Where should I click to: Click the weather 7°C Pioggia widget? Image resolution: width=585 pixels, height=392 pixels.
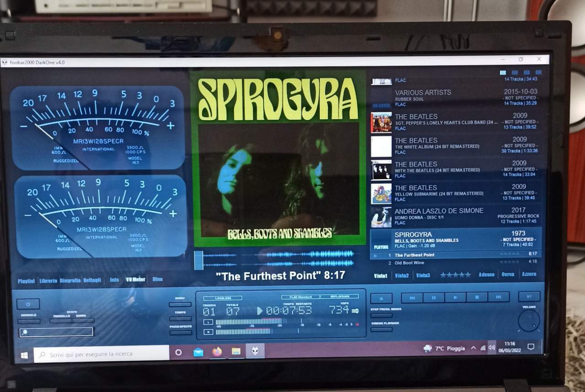tap(444, 348)
